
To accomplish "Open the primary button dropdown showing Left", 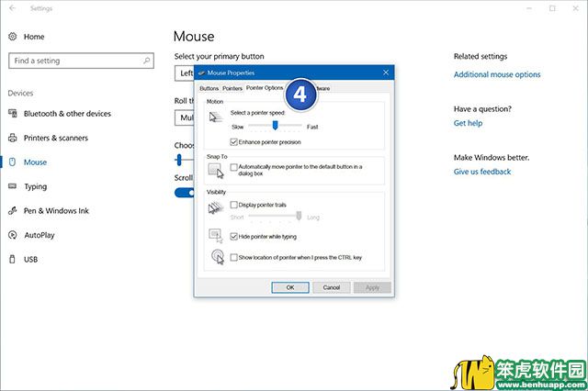I will pos(185,73).
